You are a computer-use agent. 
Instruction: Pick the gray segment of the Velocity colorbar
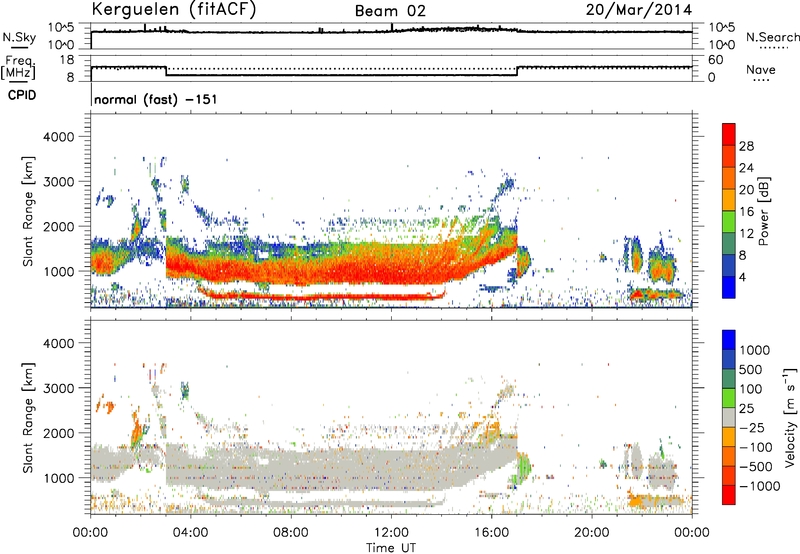coord(729,417)
